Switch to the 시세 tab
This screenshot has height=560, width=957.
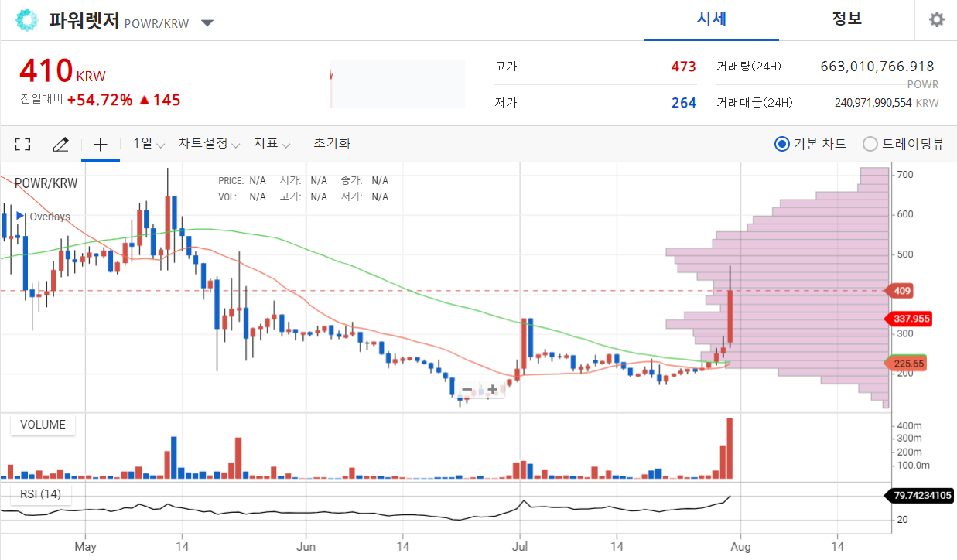[711, 19]
